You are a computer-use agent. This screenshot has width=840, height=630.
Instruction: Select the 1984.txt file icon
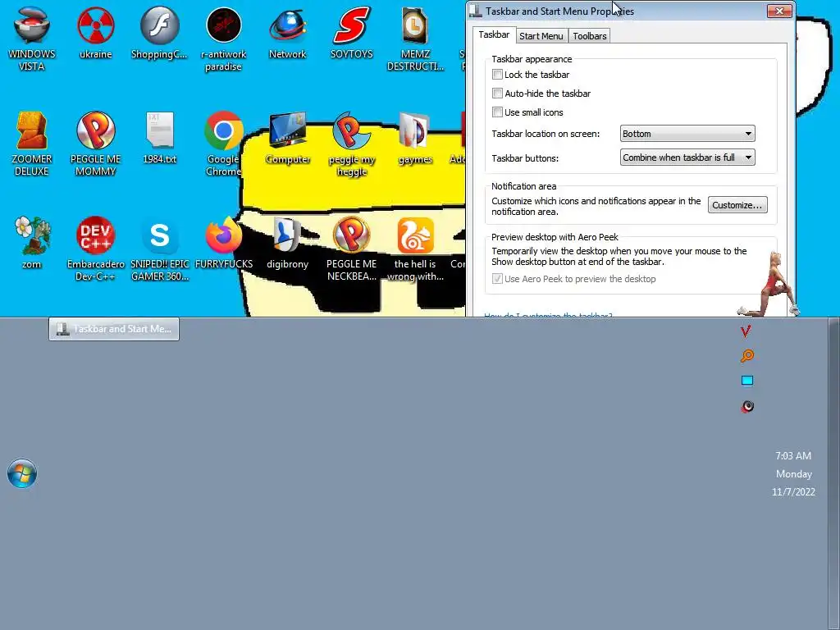pyautogui.click(x=159, y=138)
